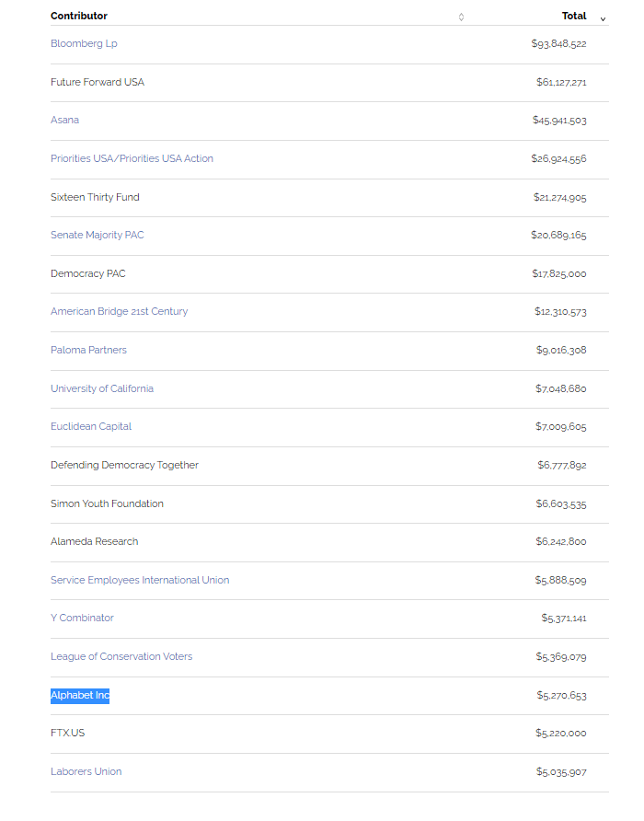Click the $6,603,535 total value
Image resolution: width=644 pixels, height=821 pixels.
[561, 503]
